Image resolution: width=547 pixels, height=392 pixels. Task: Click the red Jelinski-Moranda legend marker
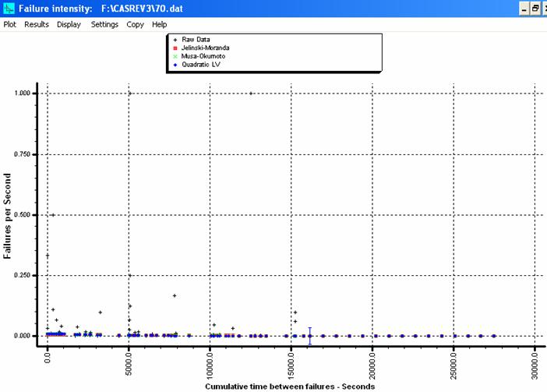(175, 48)
